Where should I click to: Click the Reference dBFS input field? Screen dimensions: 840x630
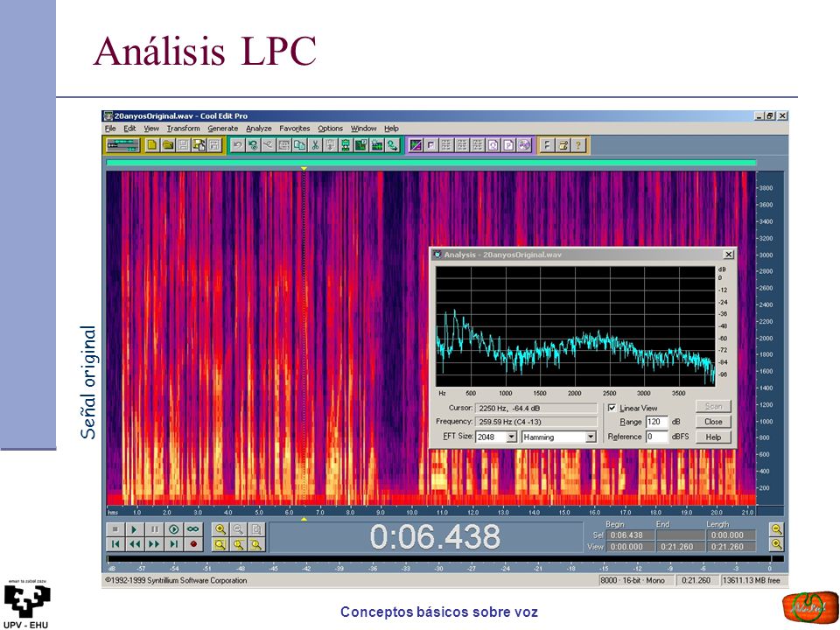[x=657, y=437]
